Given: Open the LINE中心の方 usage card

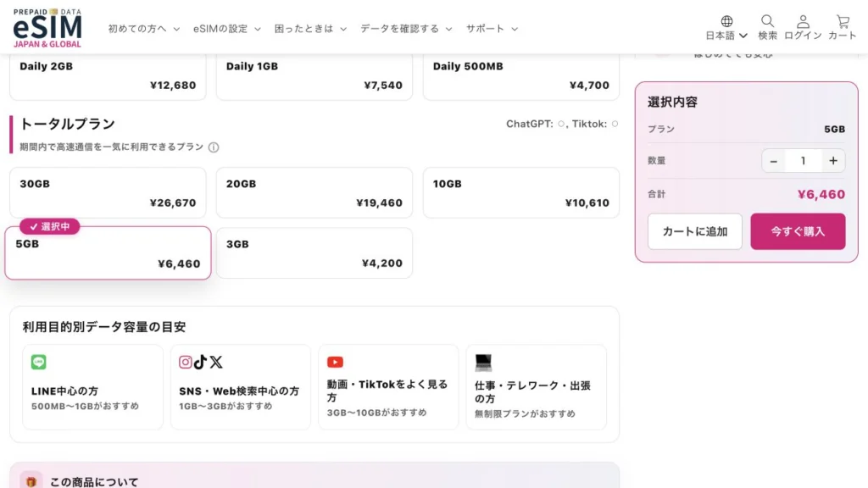Looking at the screenshot, I should tap(93, 387).
